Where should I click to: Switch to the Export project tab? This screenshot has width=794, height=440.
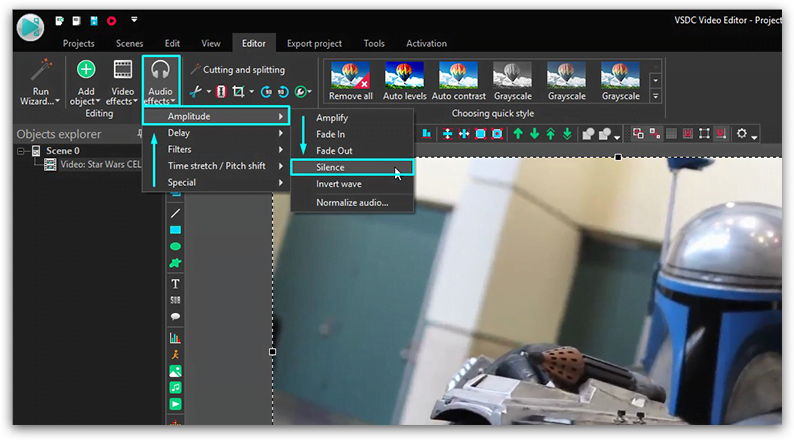314,44
